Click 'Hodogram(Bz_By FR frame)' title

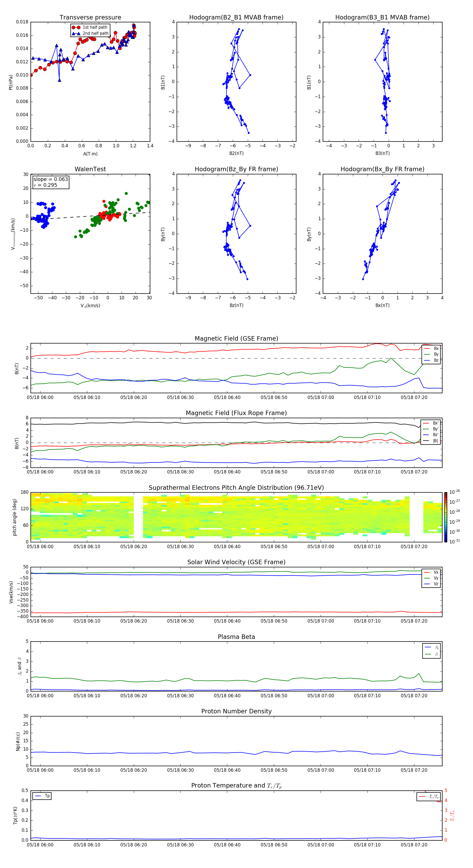pos(236,169)
